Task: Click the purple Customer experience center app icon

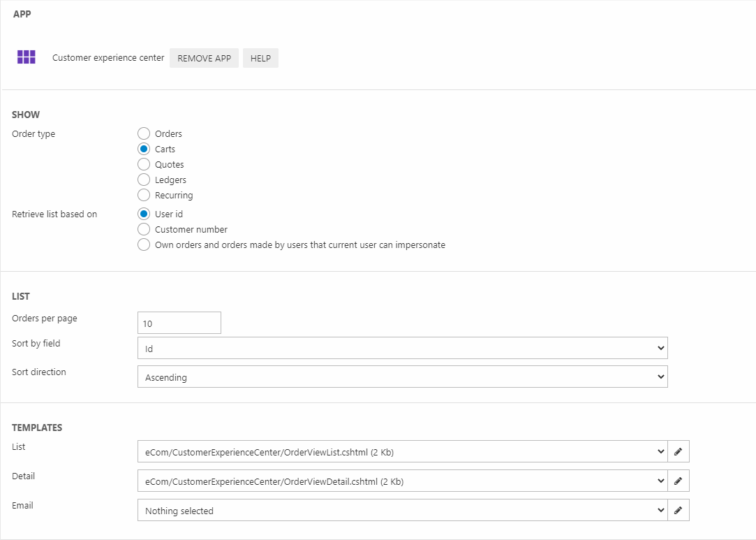Action: [27, 57]
